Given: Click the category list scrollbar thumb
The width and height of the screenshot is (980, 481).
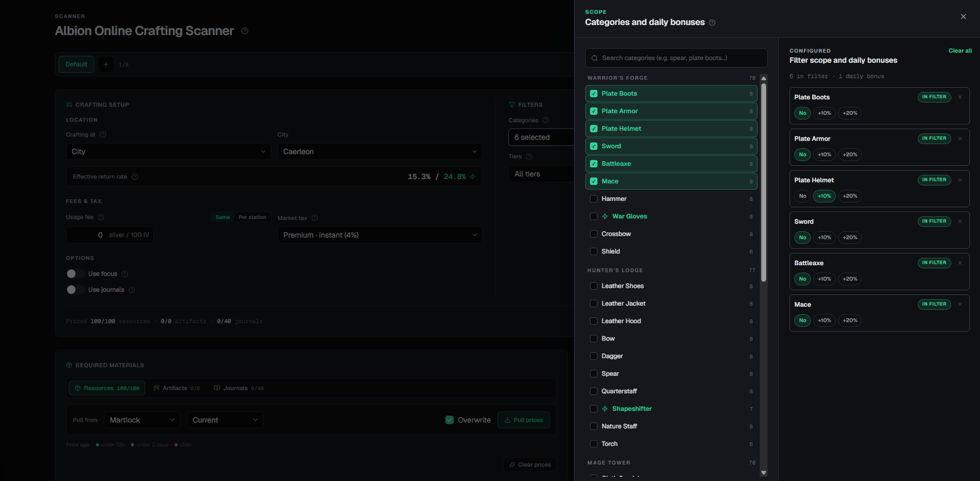Looking at the screenshot, I should (x=763, y=182).
